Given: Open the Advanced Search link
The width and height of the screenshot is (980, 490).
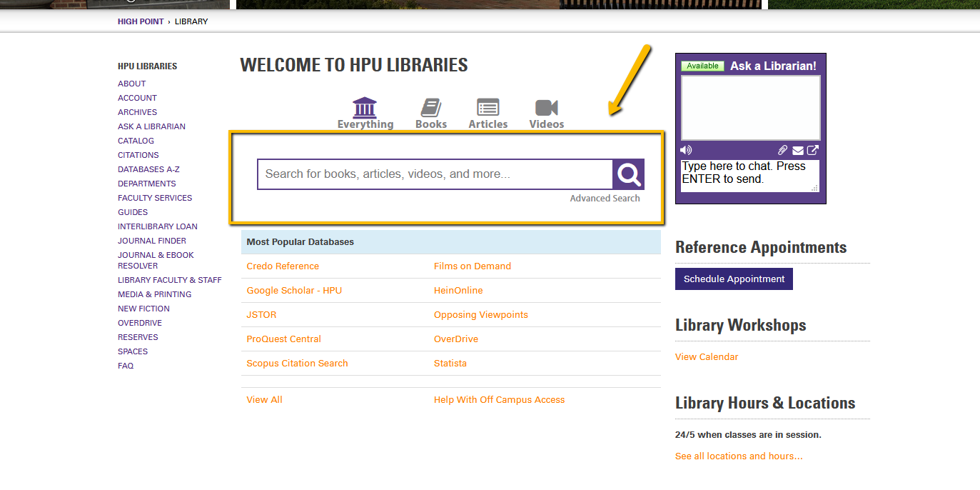Looking at the screenshot, I should [605, 199].
